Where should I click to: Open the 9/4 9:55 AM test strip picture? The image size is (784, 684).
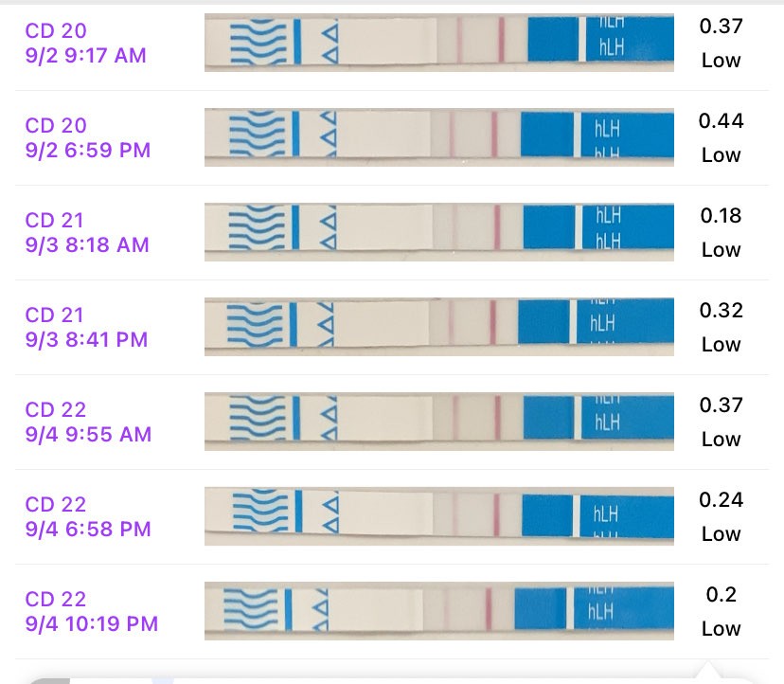(x=438, y=422)
